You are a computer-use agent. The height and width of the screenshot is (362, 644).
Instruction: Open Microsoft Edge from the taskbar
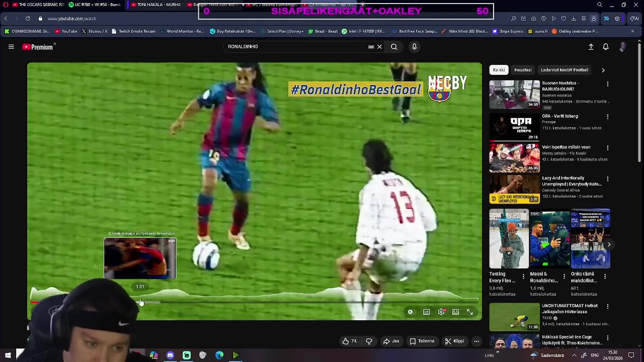219,355
